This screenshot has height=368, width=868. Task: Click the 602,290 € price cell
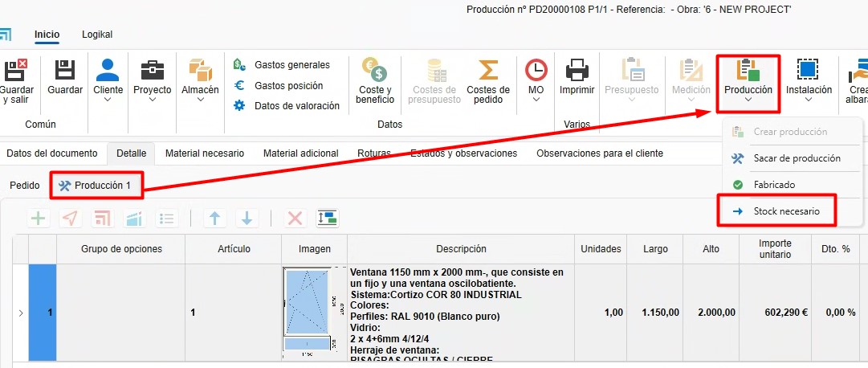[775, 313]
